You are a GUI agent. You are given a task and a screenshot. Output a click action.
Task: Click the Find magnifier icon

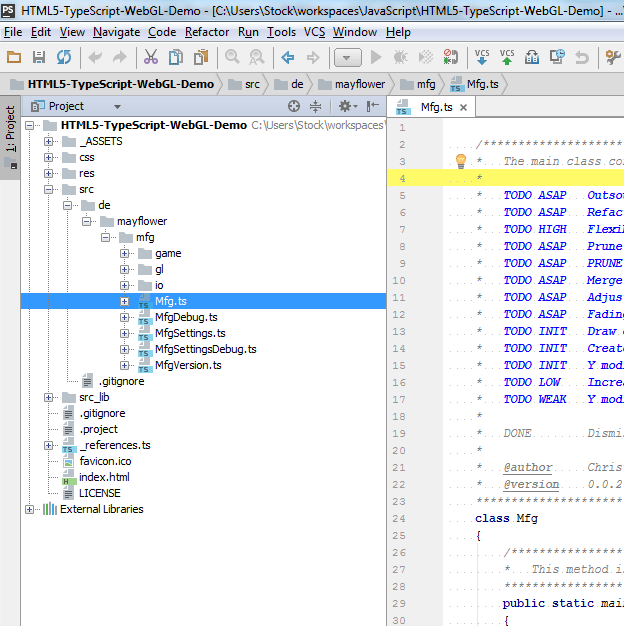coord(232,57)
